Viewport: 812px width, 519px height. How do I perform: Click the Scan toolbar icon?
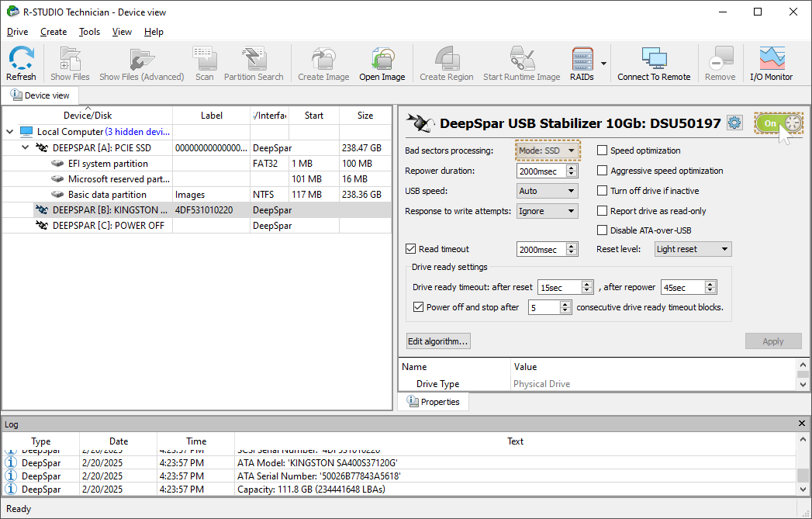coord(204,58)
